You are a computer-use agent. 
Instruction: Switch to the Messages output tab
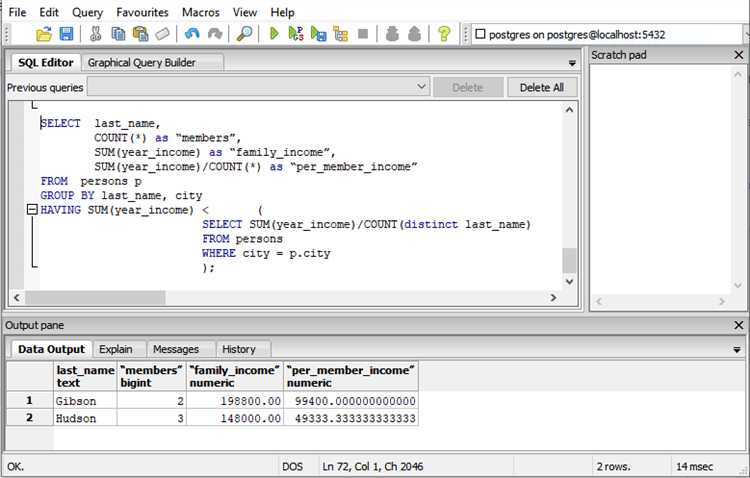pyautogui.click(x=176, y=349)
